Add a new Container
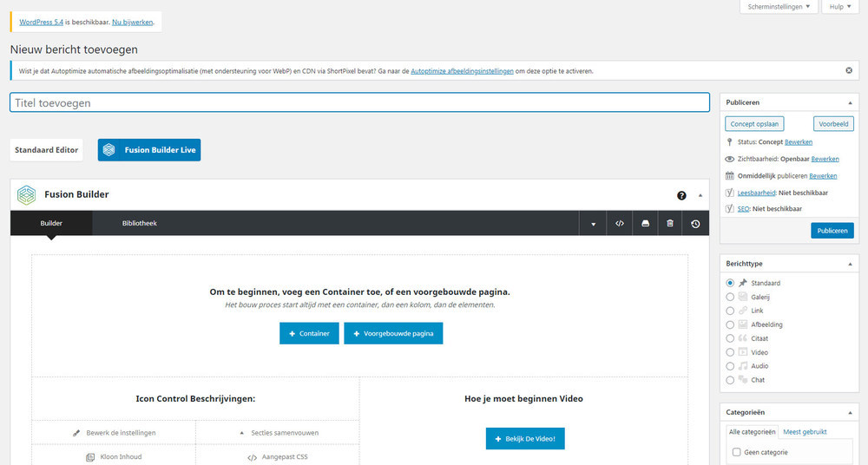This screenshot has height=465, width=868. 310,333
